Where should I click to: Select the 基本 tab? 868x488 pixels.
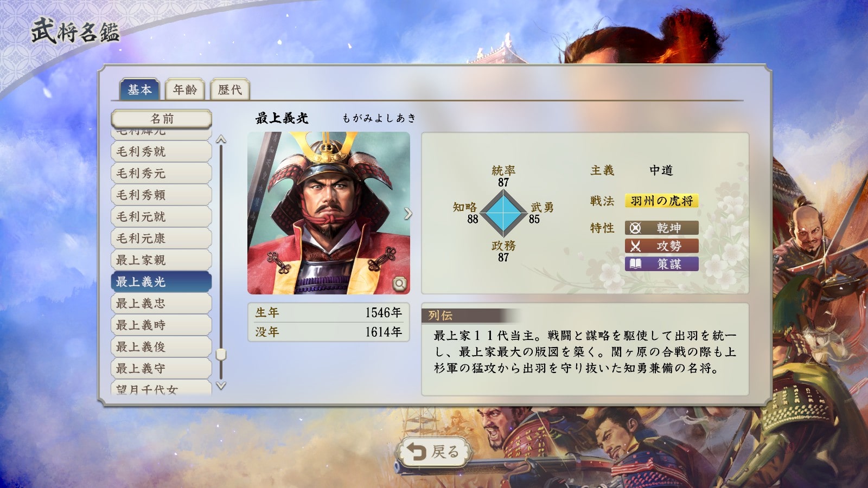(x=139, y=89)
